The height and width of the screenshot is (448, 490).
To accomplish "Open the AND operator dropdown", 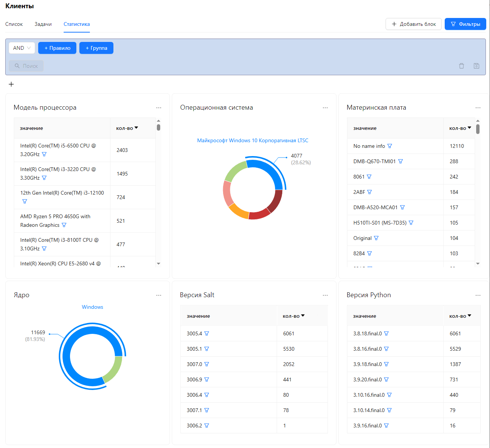I will click(22, 48).
